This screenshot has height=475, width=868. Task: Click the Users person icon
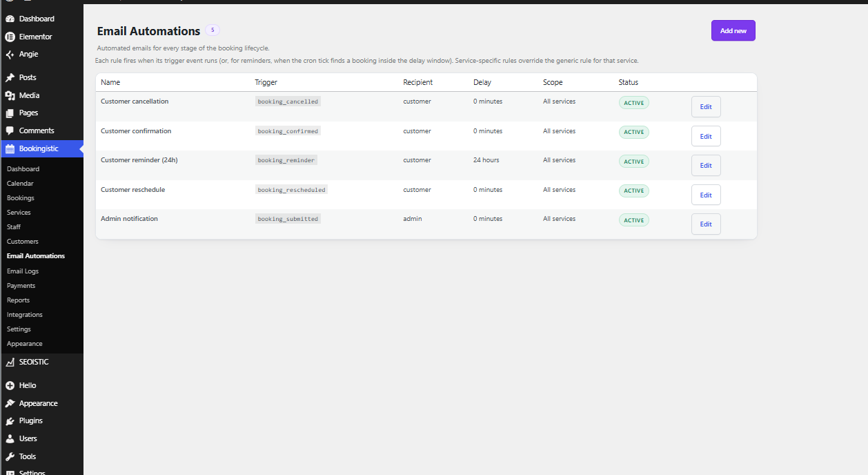[10, 438]
